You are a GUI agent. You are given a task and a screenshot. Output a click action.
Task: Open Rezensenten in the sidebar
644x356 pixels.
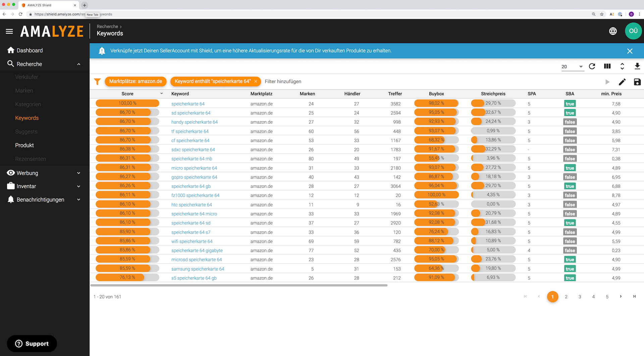tap(31, 159)
